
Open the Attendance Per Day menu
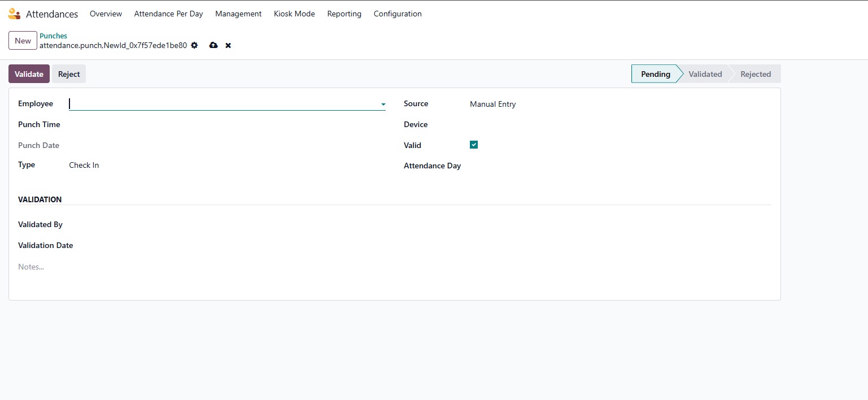pyautogui.click(x=168, y=14)
